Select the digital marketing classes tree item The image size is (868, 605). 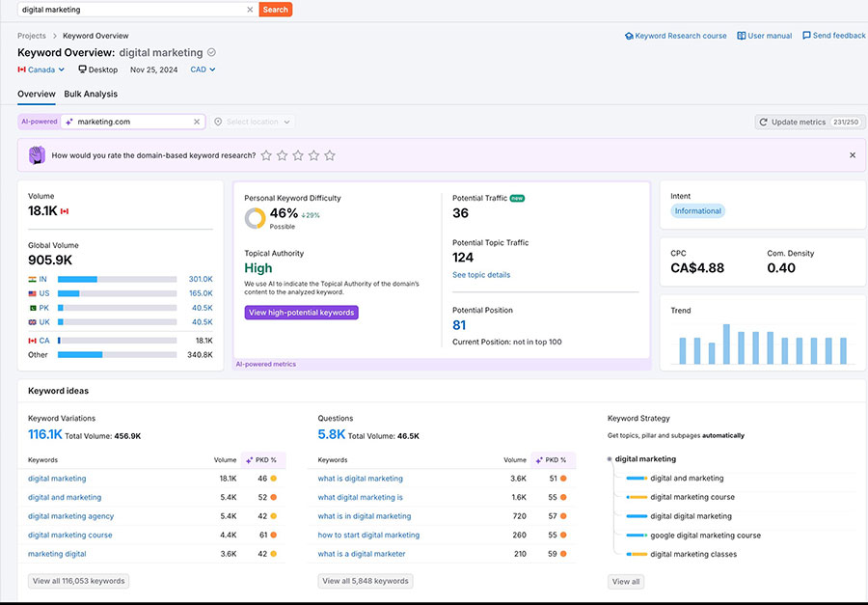(x=693, y=555)
